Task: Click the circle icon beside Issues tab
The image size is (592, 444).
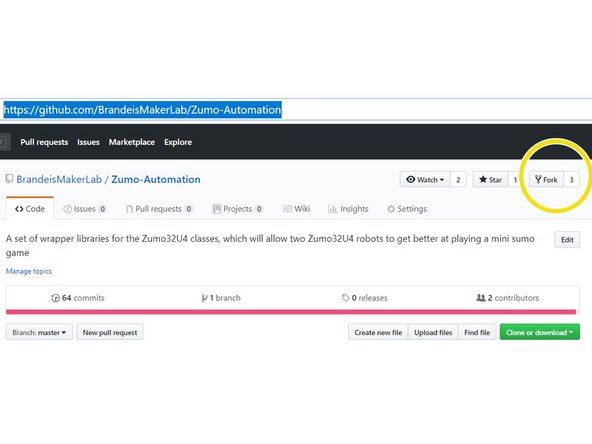Action: 67,209
